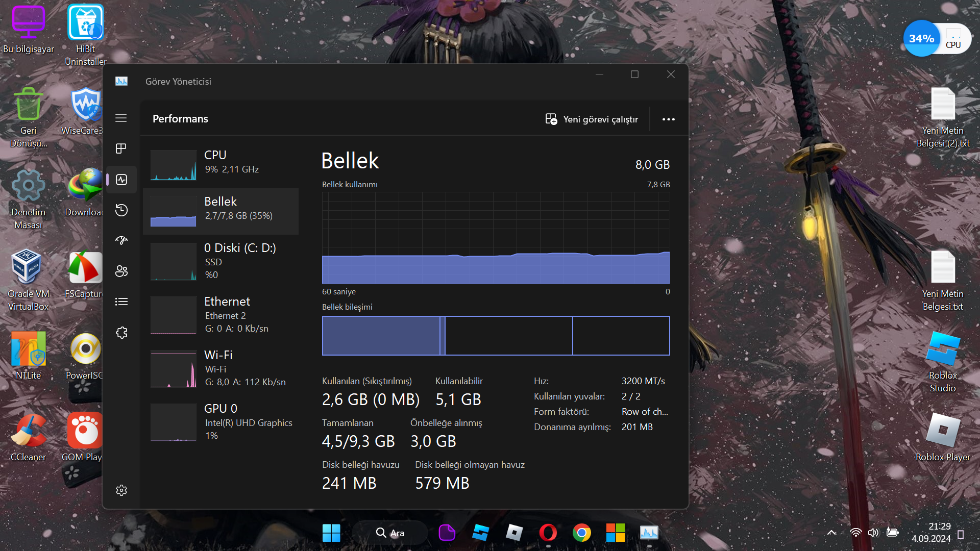Expand the system tray hidden icons chevron
The image size is (980, 551).
(831, 533)
